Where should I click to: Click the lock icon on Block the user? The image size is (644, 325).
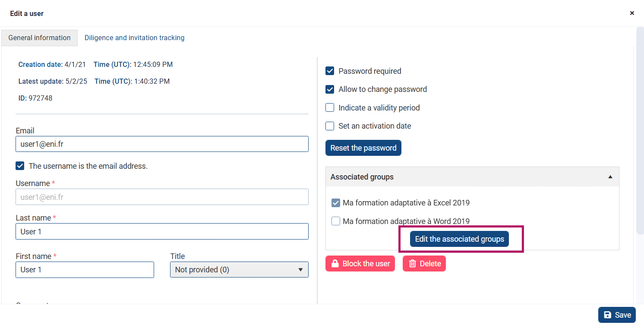coord(335,264)
